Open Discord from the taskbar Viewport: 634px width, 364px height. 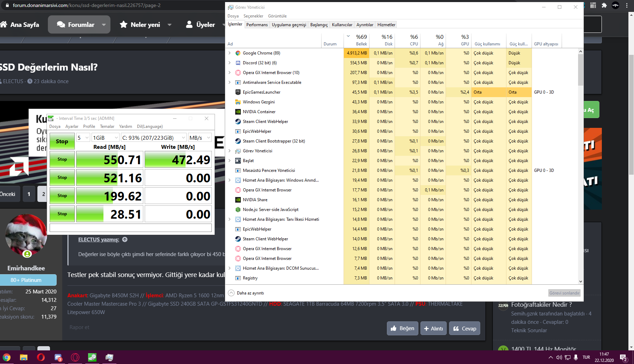58,357
